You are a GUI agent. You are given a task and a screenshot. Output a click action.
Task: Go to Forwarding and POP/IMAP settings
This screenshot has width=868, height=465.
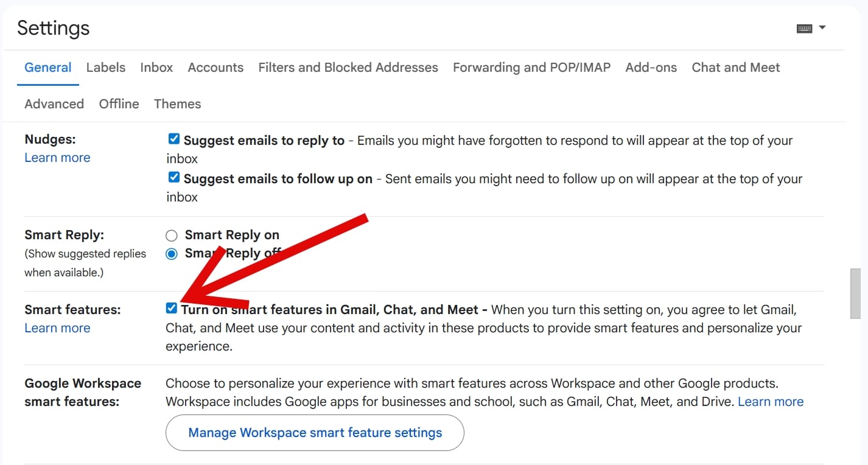point(531,68)
